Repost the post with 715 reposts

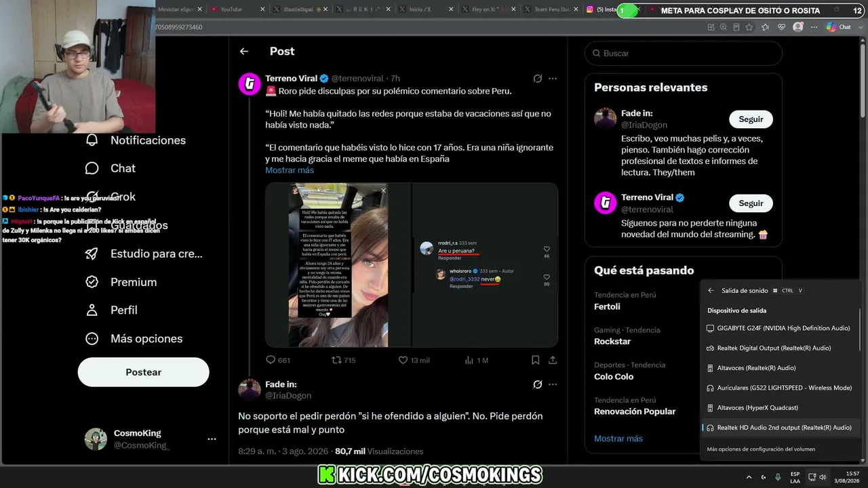(x=343, y=360)
